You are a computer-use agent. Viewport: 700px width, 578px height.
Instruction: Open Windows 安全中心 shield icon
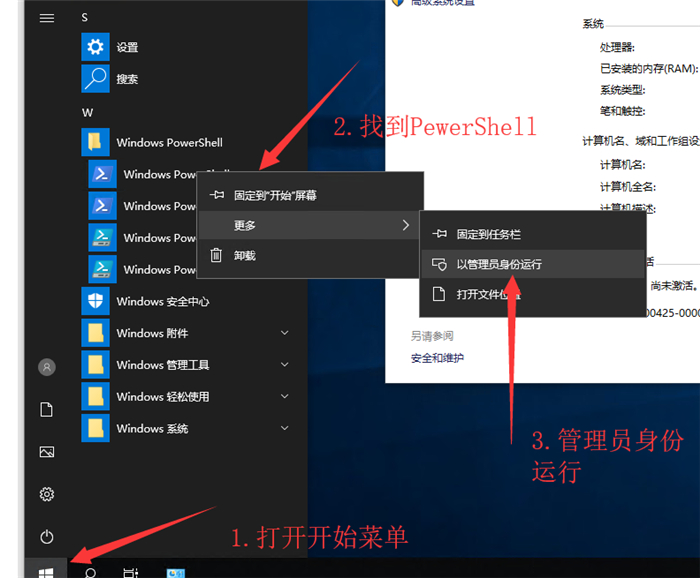point(95,301)
